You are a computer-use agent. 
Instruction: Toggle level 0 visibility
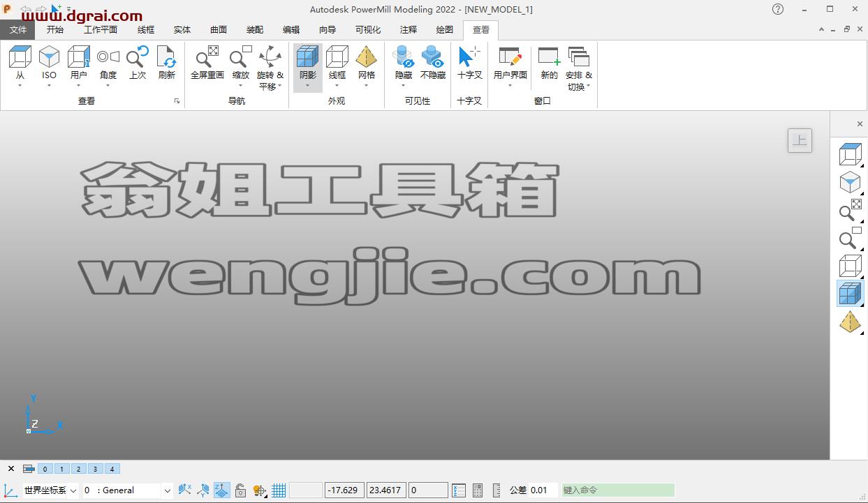point(45,469)
